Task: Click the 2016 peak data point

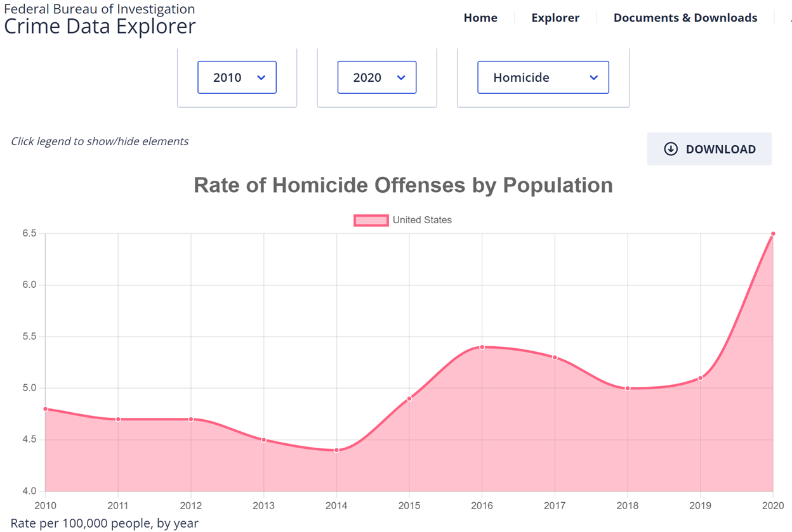Action: click(x=482, y=347)
